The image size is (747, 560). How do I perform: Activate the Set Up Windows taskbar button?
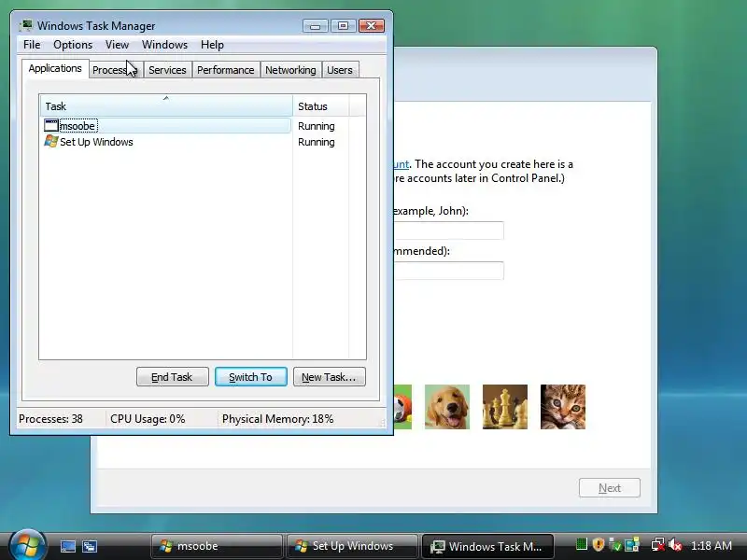(352, 546)
